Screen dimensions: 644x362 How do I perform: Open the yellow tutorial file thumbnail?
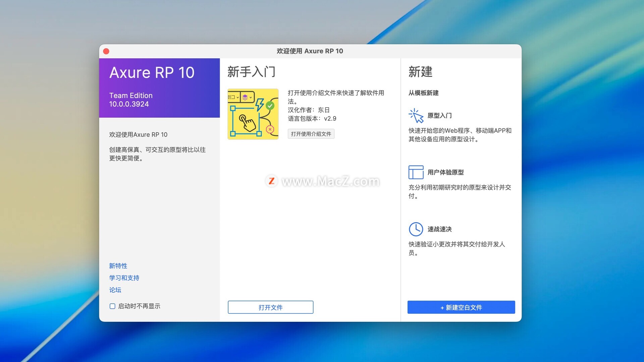click(253, 114)
